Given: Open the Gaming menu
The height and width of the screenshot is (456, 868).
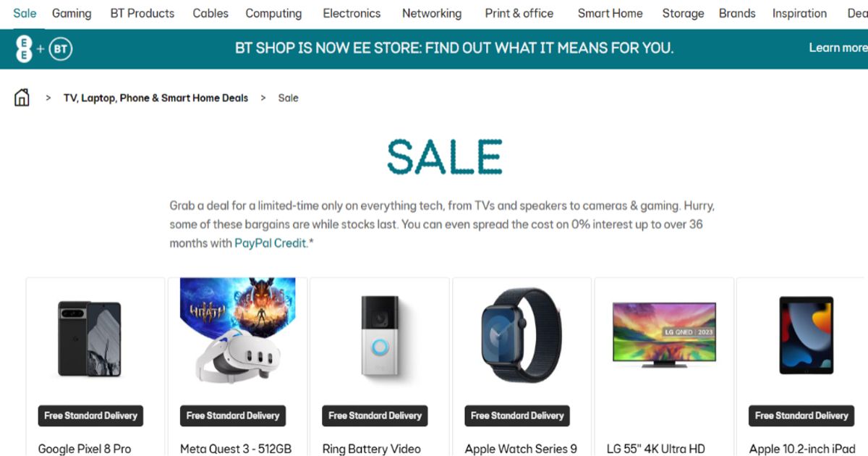Looking at the screenshot, I should [72, 13].
